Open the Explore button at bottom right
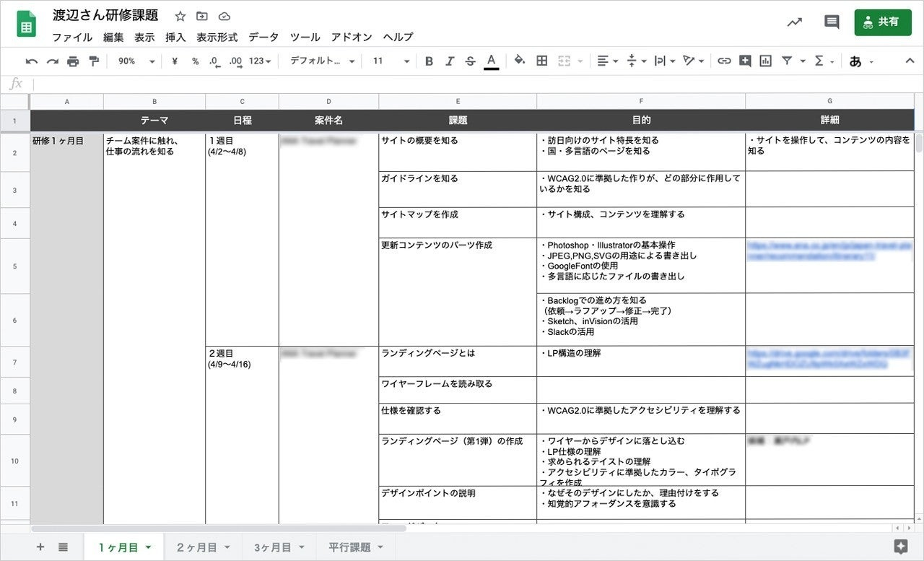The image size is (924, 561). pos(900,547)
